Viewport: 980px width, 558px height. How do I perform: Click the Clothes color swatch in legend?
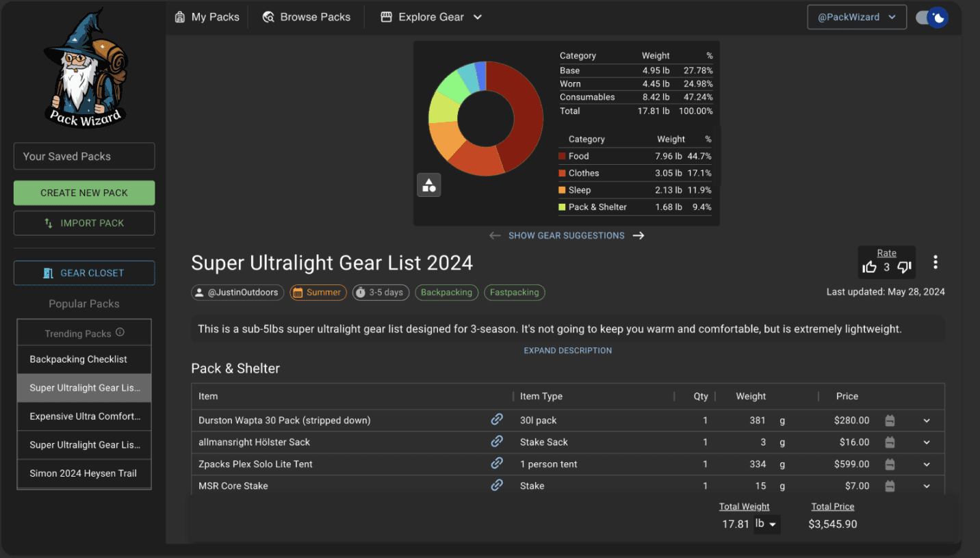pyautogui.click(x=562, y=173)
